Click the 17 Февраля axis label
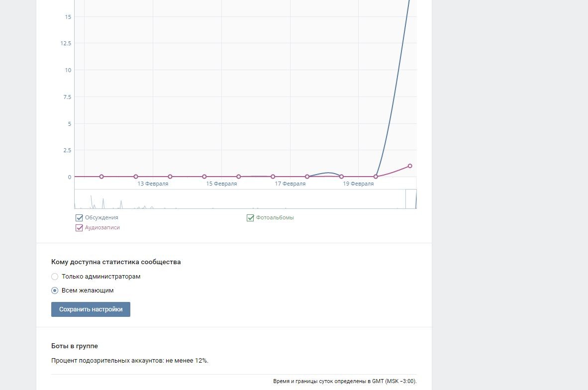 click(290, 184)
